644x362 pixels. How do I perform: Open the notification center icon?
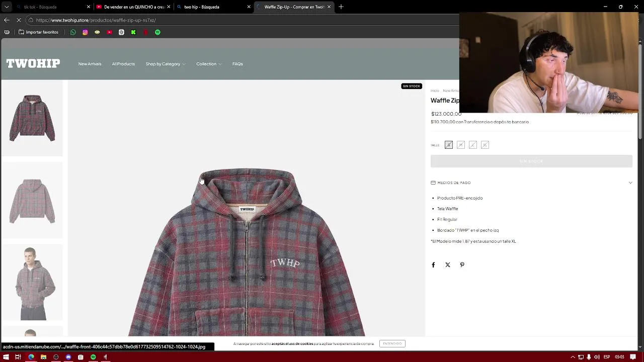point(633,357)
